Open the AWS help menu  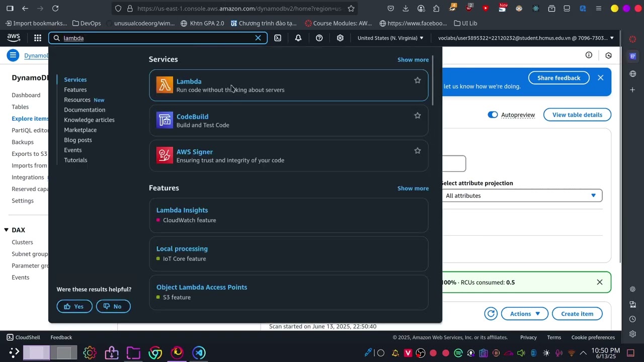tap(319, 38)
